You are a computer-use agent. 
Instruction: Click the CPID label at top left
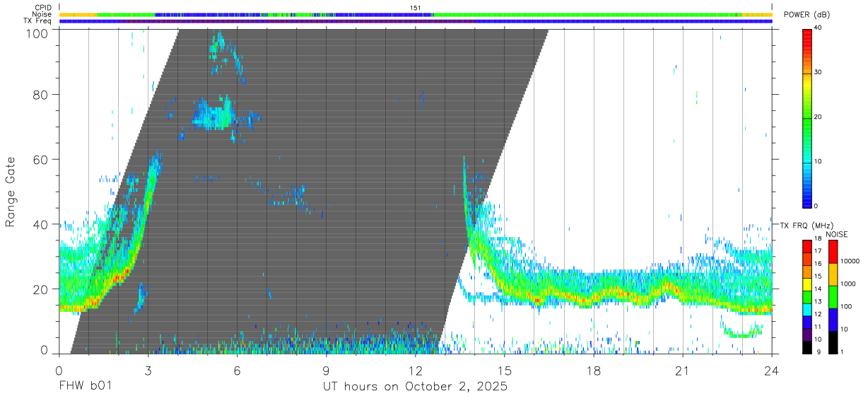pos(44,8)
